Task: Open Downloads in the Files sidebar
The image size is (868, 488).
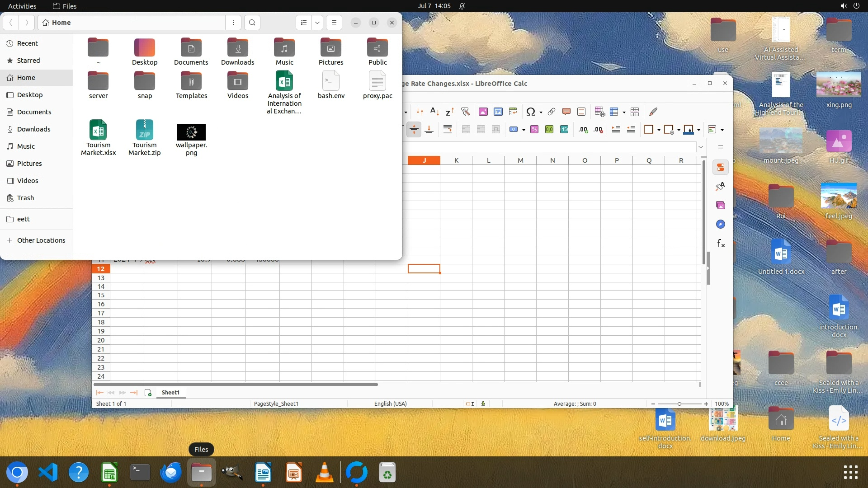Action: click(x=33, y=129)
